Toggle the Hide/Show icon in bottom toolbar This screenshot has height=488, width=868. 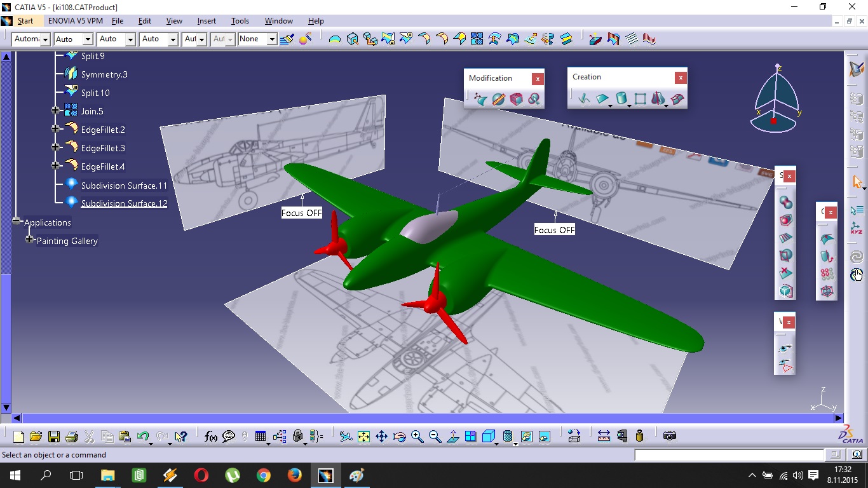click(x=526, y=437)
